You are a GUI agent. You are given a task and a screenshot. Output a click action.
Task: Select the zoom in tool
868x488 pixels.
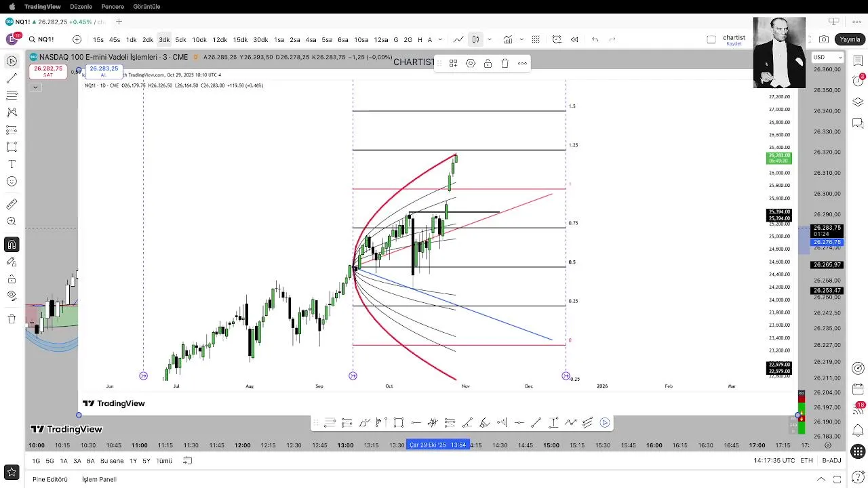point(12,222)
